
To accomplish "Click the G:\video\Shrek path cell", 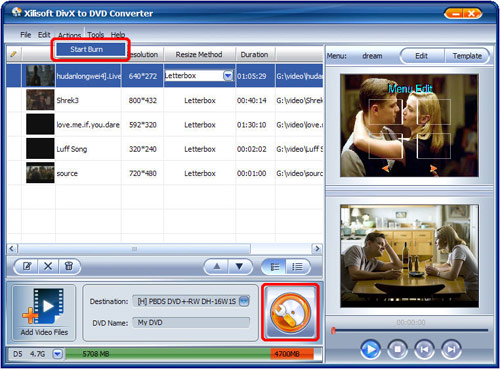I will point(299,100).
